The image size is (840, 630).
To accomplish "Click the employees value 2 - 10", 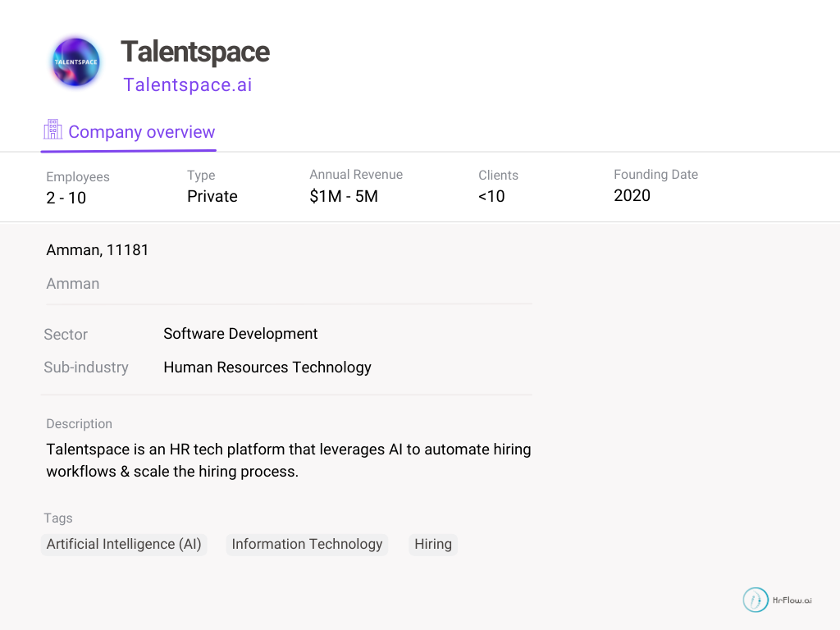I will pyautogui.click(x=66, y=198).
